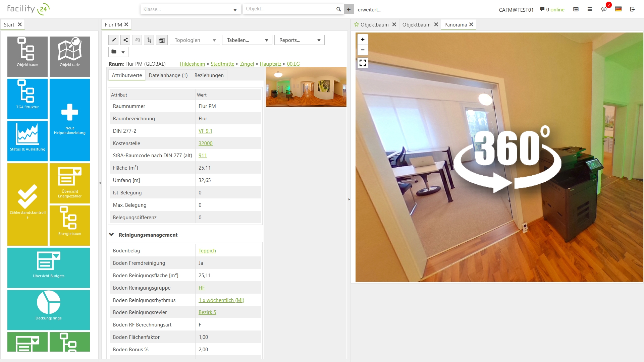This screenshot has width=644, height=362.
Task: Select the pencil edit tool
Action: [x=113, y=40]
